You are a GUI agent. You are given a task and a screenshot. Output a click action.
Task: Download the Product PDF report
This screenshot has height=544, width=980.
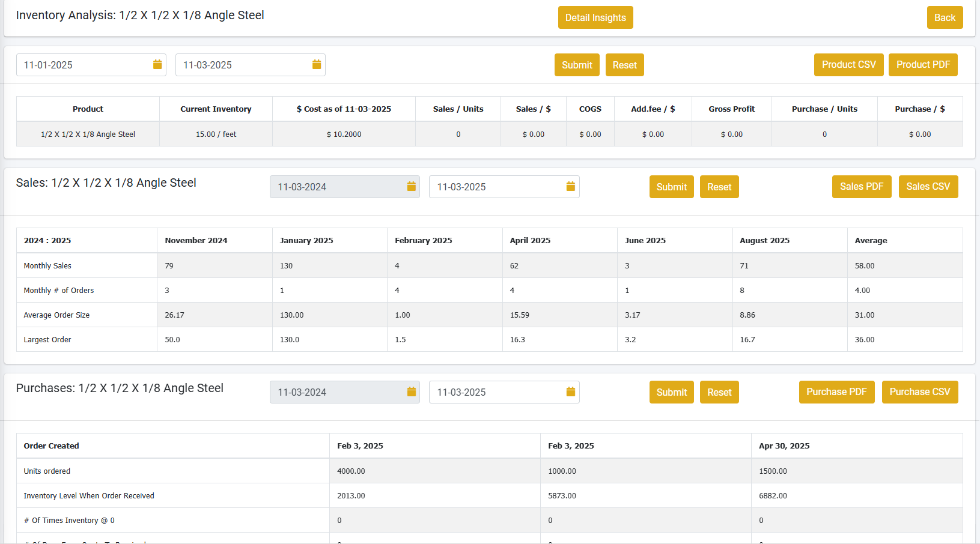point(922,65)
